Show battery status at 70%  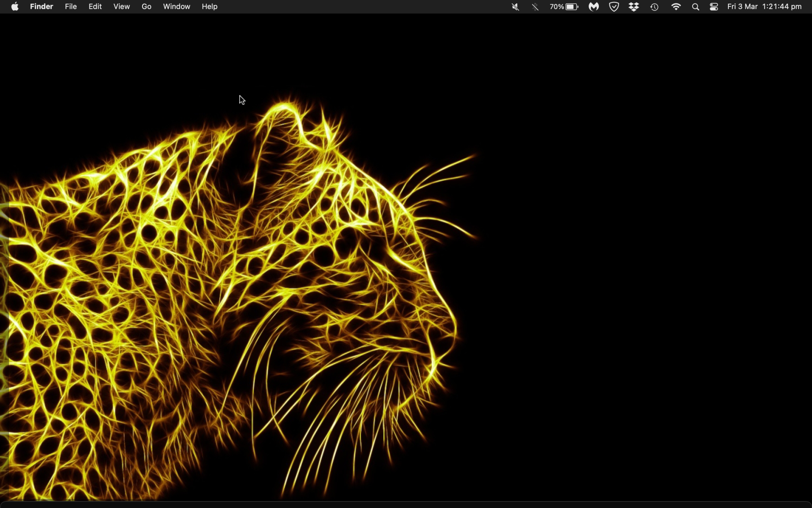click(x=564, y=7)
